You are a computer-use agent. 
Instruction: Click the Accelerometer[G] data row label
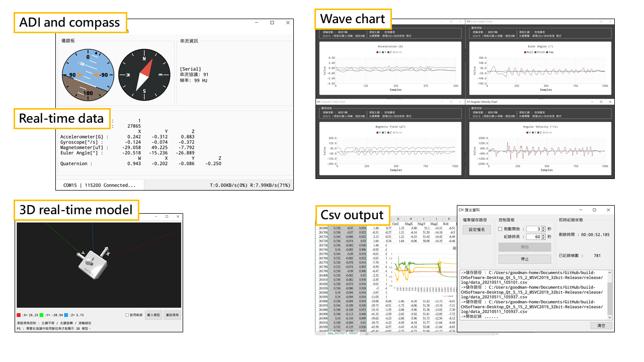tap(86, 137)
